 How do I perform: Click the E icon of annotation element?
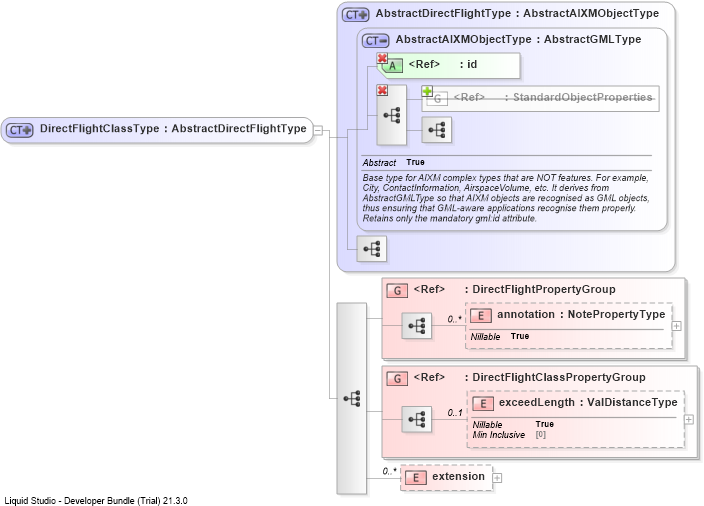tap(480, 316)
